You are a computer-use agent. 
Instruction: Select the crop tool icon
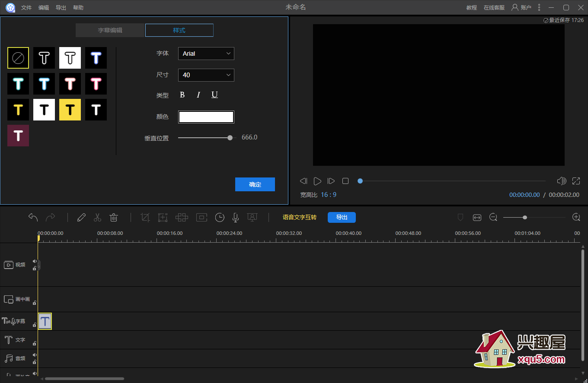(145, 217)
